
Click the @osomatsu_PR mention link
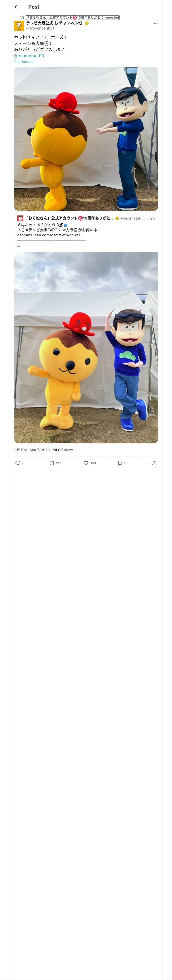click(29, 55)
